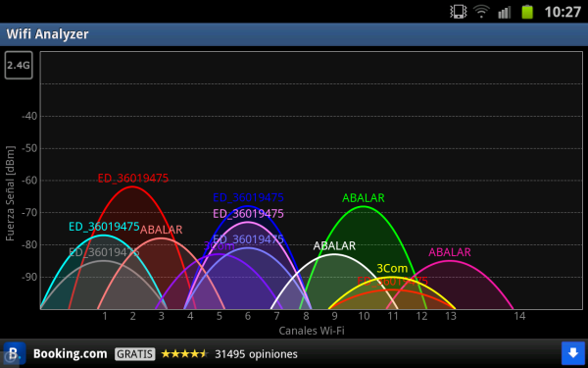This screenshot has width=588, height=368.
Task: Select the red ED_36019475 label on channel 2
Action: pyautogui.click(x=133, y=178)
